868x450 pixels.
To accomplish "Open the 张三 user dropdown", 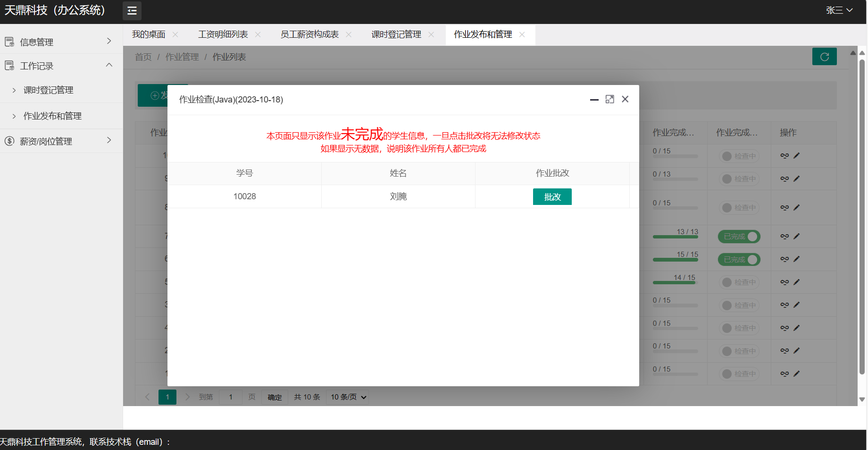I will click(x=839, y=10).
